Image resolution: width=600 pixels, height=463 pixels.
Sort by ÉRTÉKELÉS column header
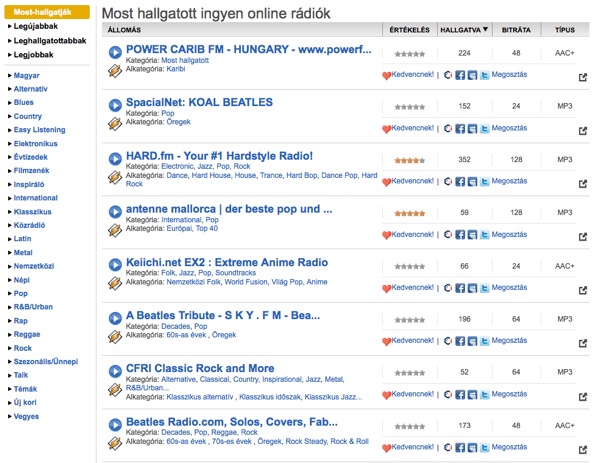click(x=409, y=30)
